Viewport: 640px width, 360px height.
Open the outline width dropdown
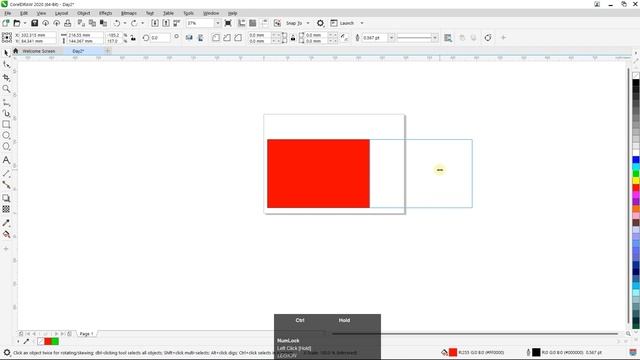(x=391, y=38)
